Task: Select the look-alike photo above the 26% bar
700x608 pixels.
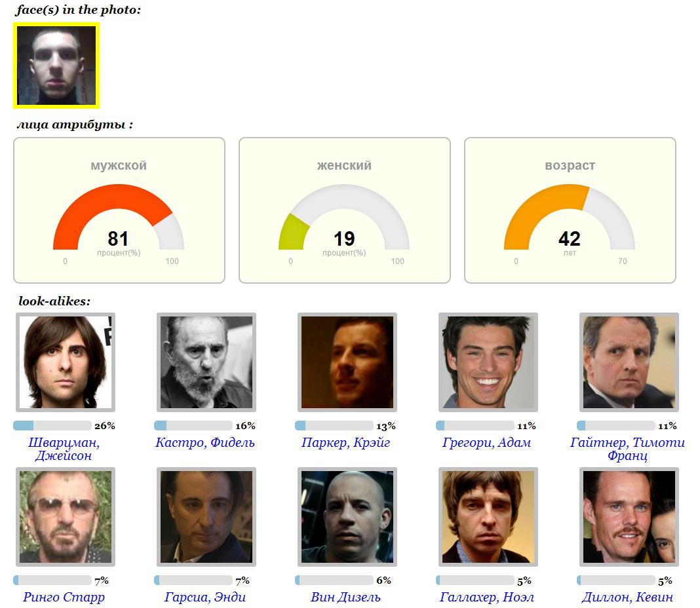Action: (x=65, y=362)
